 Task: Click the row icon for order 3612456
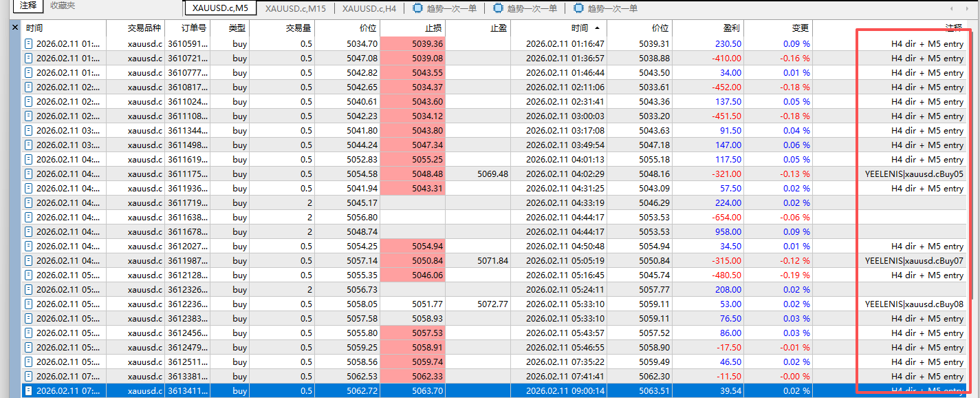[29, 333]
